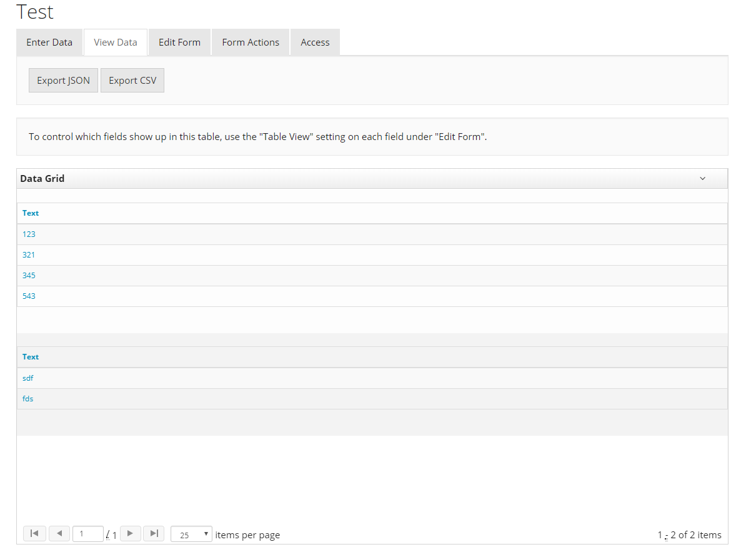Open the record labeled 543
756x557 pixels.
click(29, 296)
